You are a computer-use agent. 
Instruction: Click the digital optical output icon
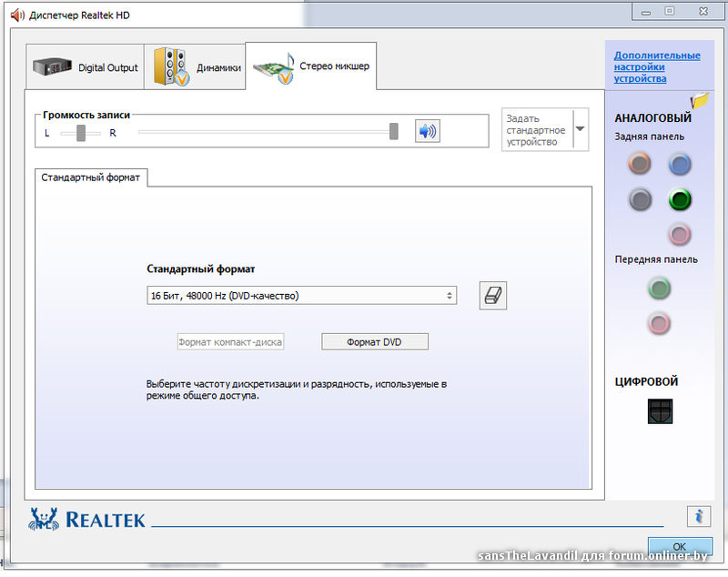point(660,411)
